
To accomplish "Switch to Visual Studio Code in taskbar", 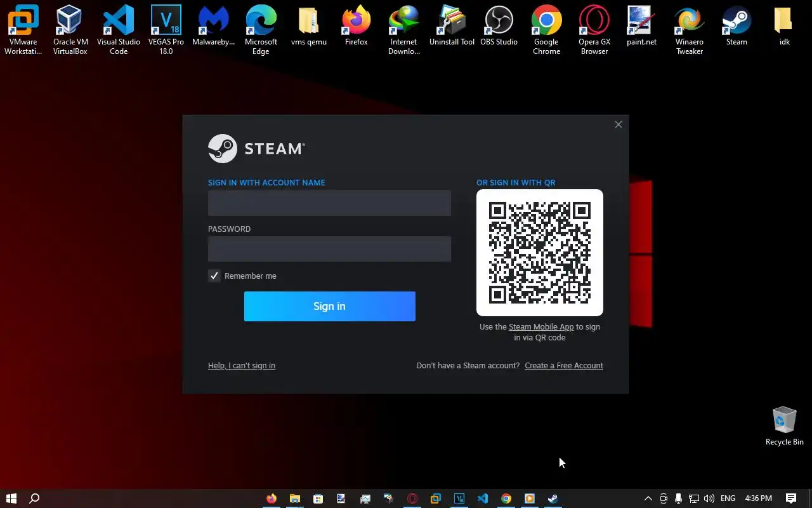I will 483,498.
